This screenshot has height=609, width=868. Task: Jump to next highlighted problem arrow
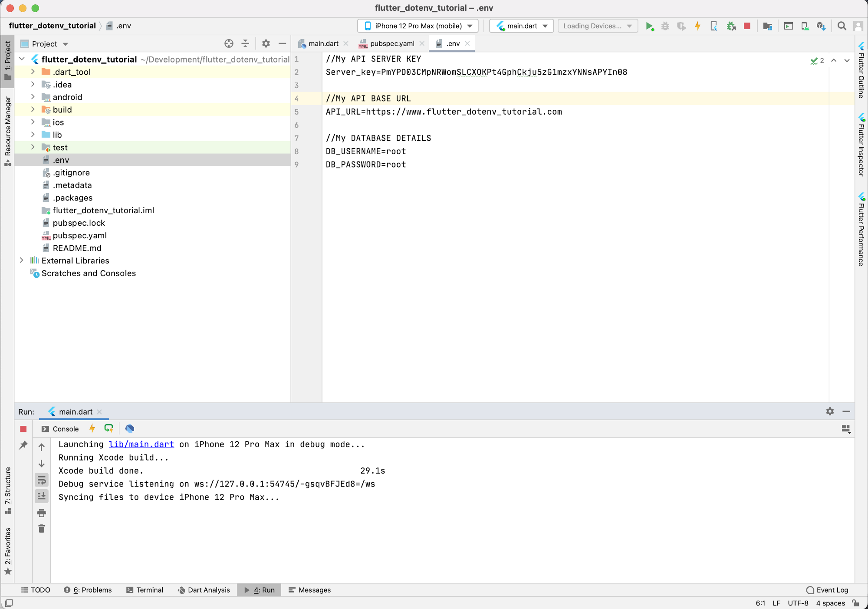(847, 60)
